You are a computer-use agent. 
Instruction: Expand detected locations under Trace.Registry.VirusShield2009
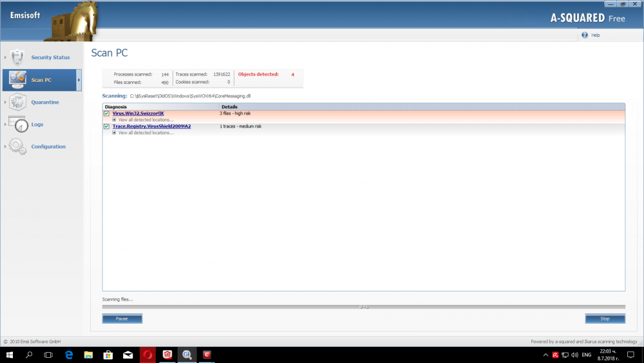(114, 133)
